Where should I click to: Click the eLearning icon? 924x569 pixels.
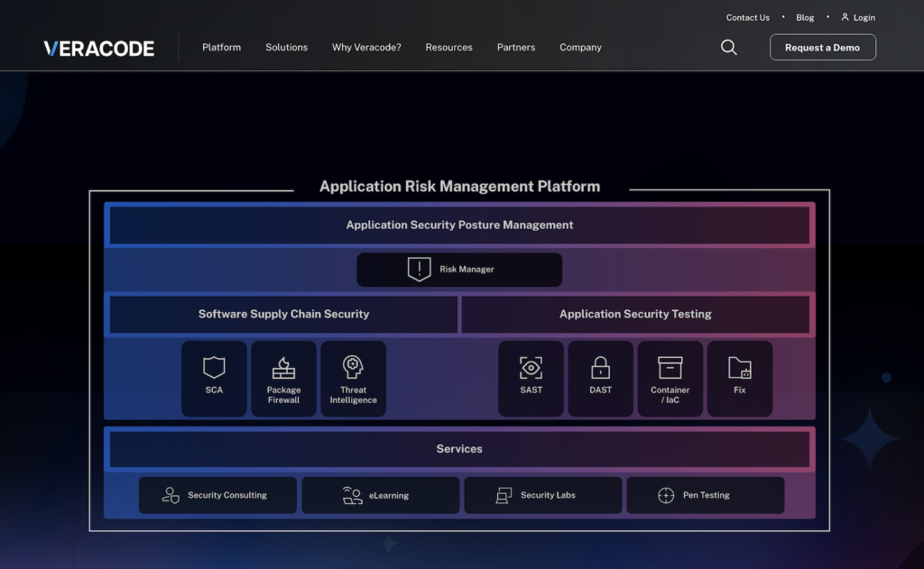[353, 495]
